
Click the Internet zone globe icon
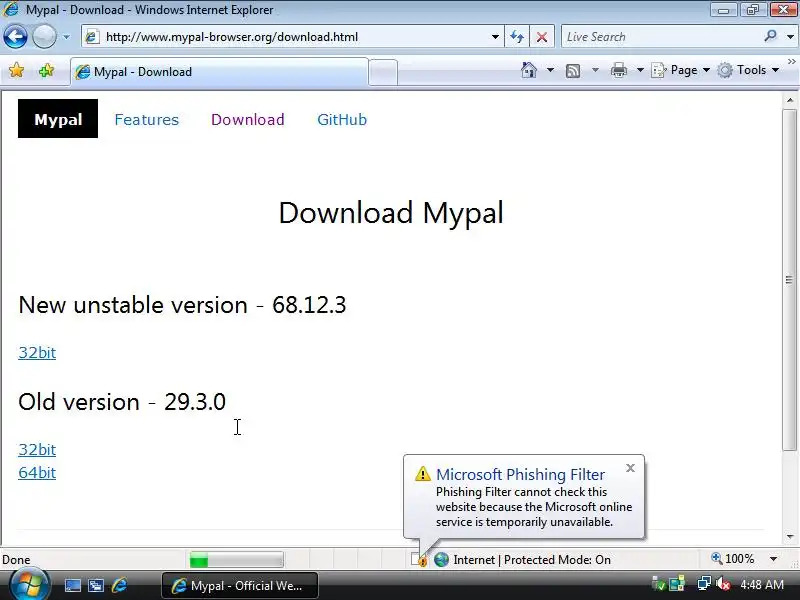(x=441, y=560)
